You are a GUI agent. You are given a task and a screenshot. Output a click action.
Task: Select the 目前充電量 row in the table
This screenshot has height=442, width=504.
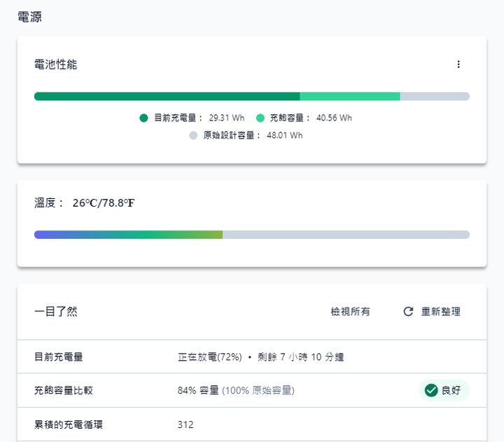pyautogui.click(x=252, y=357)
